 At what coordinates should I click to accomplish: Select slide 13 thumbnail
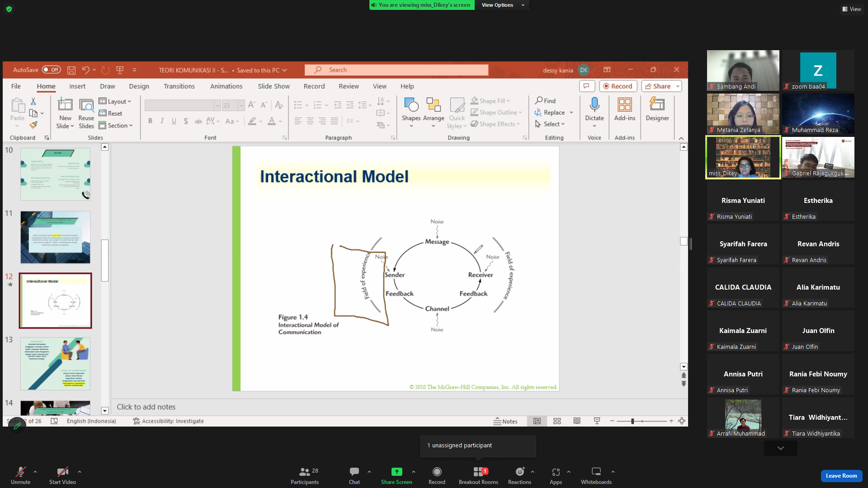click(55, 364)
